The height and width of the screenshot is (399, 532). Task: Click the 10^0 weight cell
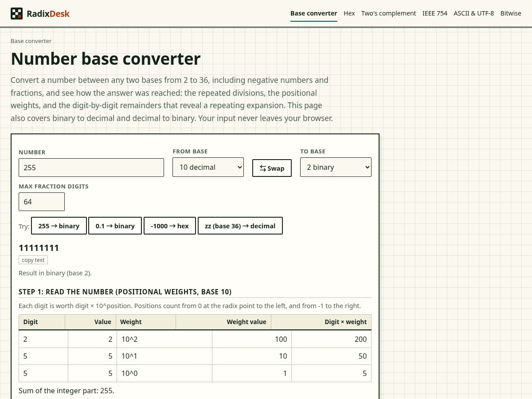click(x=164, y=373)
